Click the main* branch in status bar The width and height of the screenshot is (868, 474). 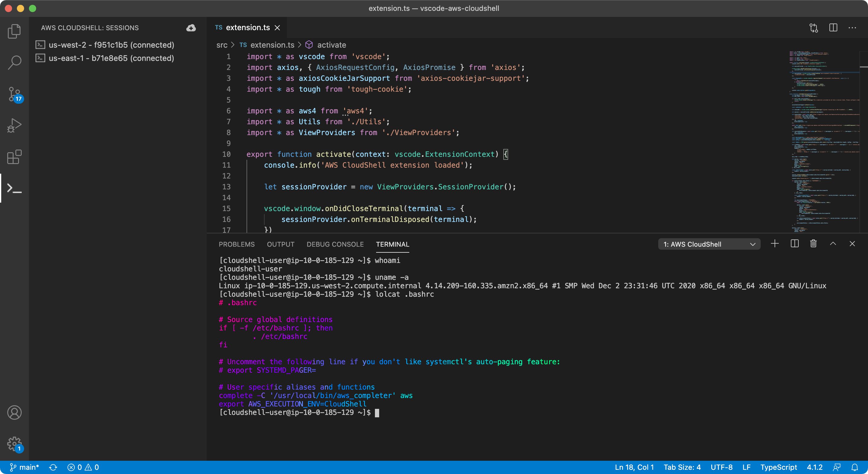coord(25,467)
